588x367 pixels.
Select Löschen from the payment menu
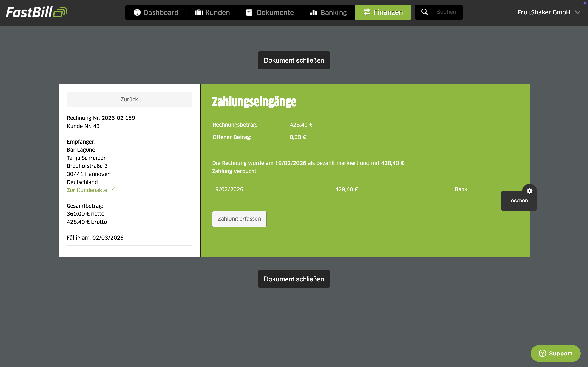[x=518, y=200]
